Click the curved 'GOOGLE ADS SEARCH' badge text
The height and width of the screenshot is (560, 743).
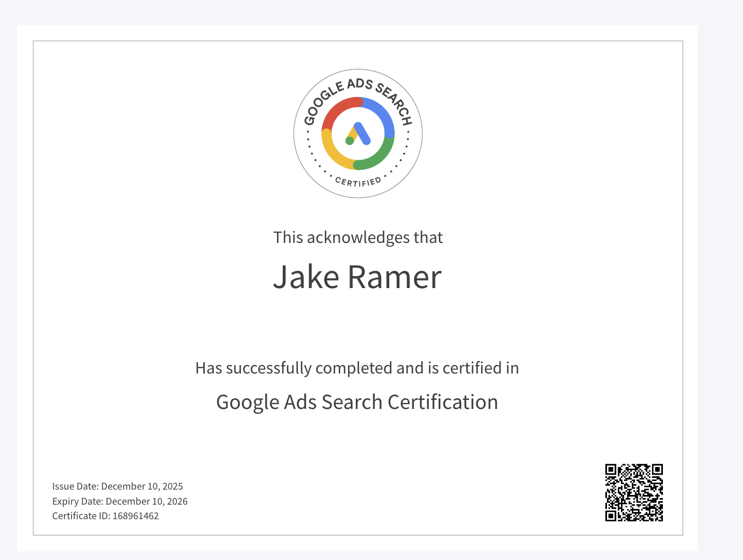[x=358, y=86]
